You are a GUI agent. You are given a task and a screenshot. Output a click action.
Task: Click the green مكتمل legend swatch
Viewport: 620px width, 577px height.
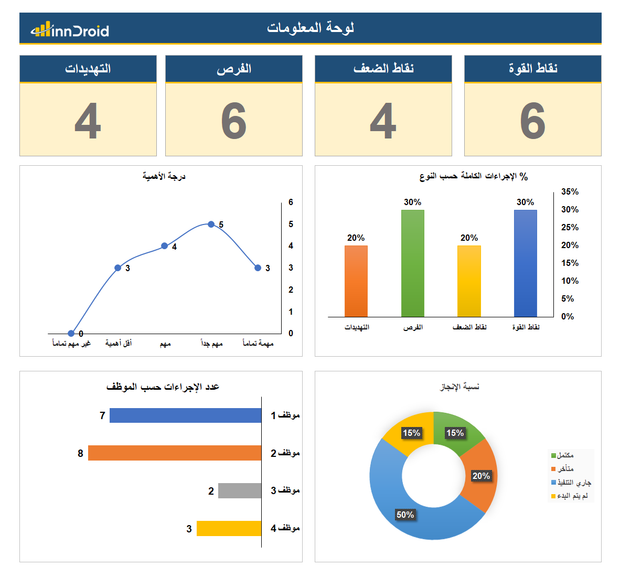point(553,456)
